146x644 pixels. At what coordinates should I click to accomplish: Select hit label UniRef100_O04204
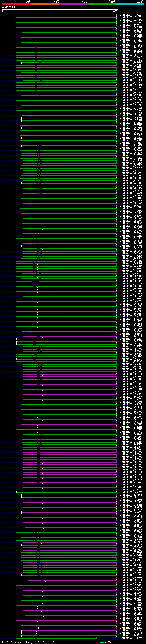click(131, 75)
